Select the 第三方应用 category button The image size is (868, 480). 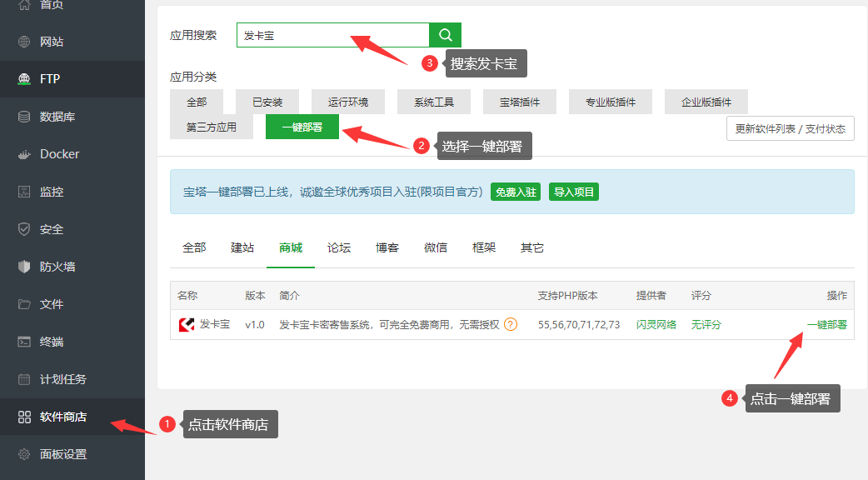coord(212,127)
